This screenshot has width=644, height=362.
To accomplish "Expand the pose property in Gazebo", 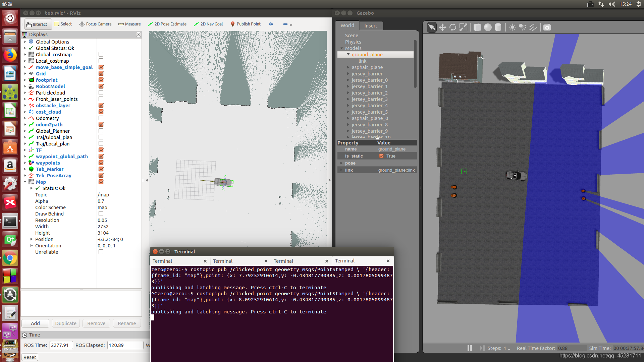I will pyautogui.click(x=341, y=163).
